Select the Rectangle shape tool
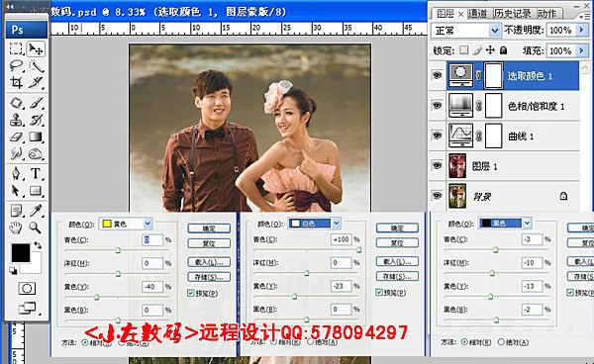 (36, 191)
